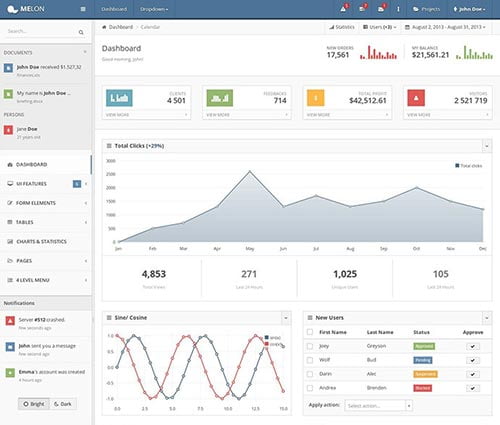
Task: Click the red person icon beside Jane Doe
Action: pyautogui.click(x=8, y=130)
